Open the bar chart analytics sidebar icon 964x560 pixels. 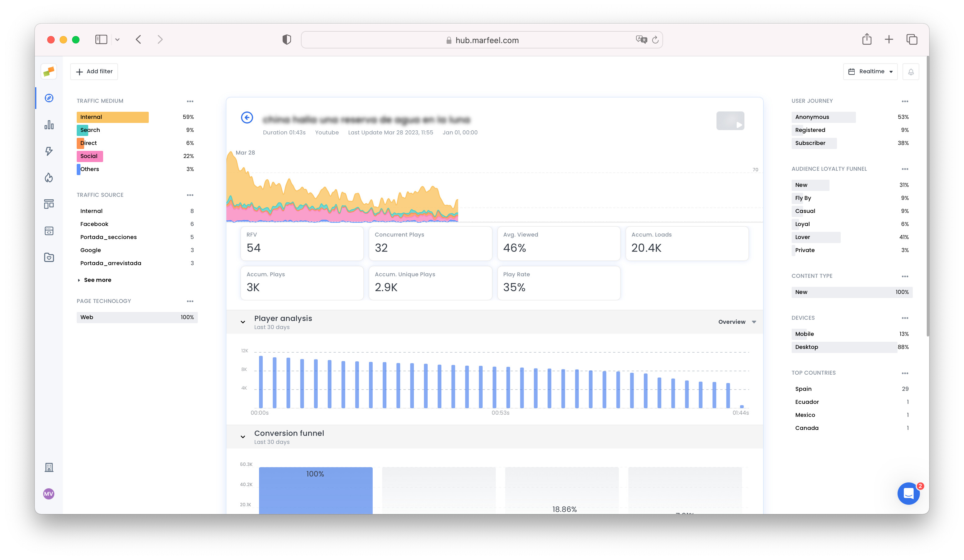coord(49,125)
